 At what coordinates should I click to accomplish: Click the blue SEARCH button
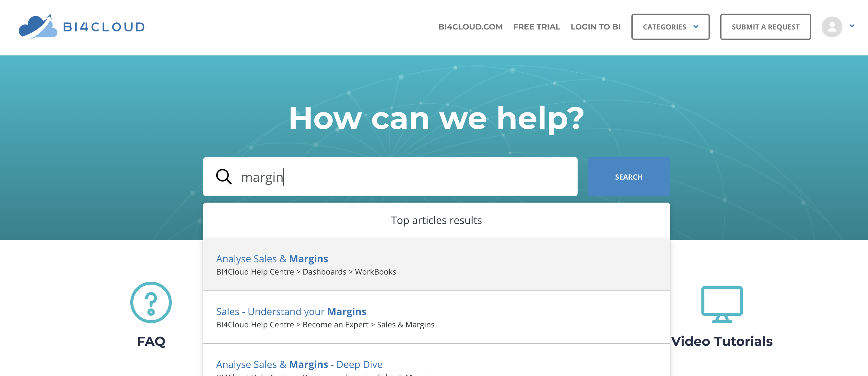pyautogui.click(x=628, y=177)
